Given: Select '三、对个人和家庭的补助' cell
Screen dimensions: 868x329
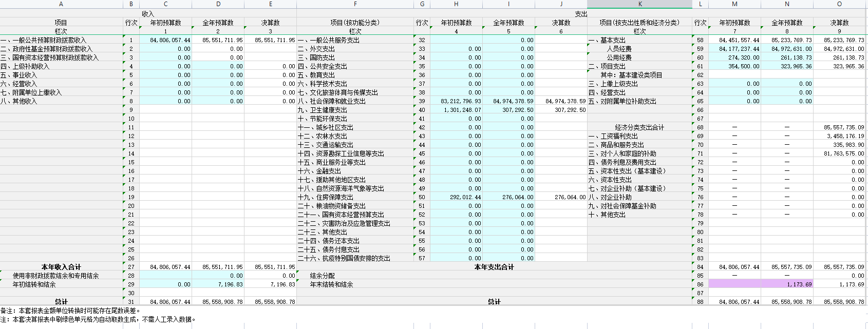Looking at the screenshot, I should (x=622, y=153).
